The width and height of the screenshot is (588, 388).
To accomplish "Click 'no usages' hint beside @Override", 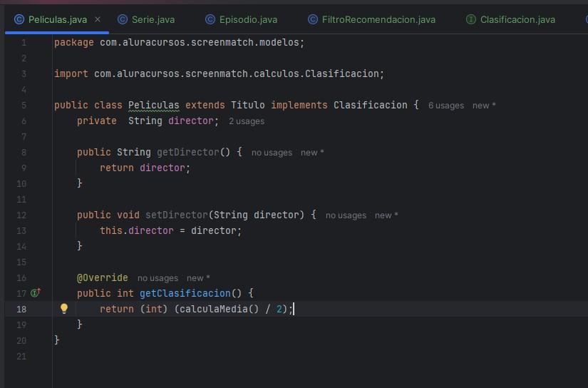I will tap(158, 278).
